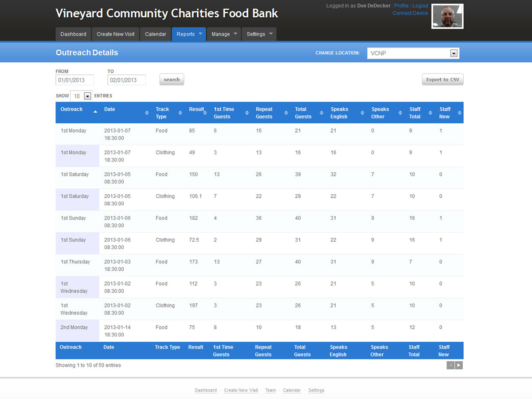Sort by Outreach column arrow icon
The image size is (532, 399).
pyautogui.click(x=95, y=112)
